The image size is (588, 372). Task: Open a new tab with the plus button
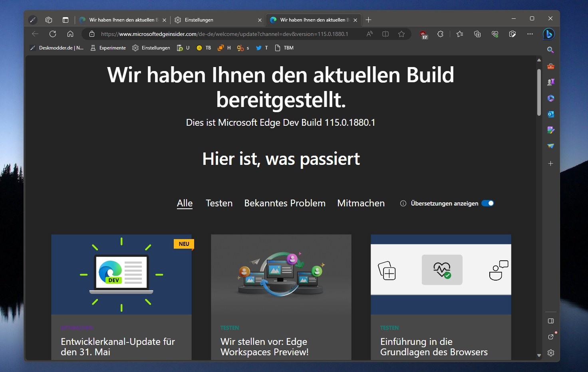(368, 20)
